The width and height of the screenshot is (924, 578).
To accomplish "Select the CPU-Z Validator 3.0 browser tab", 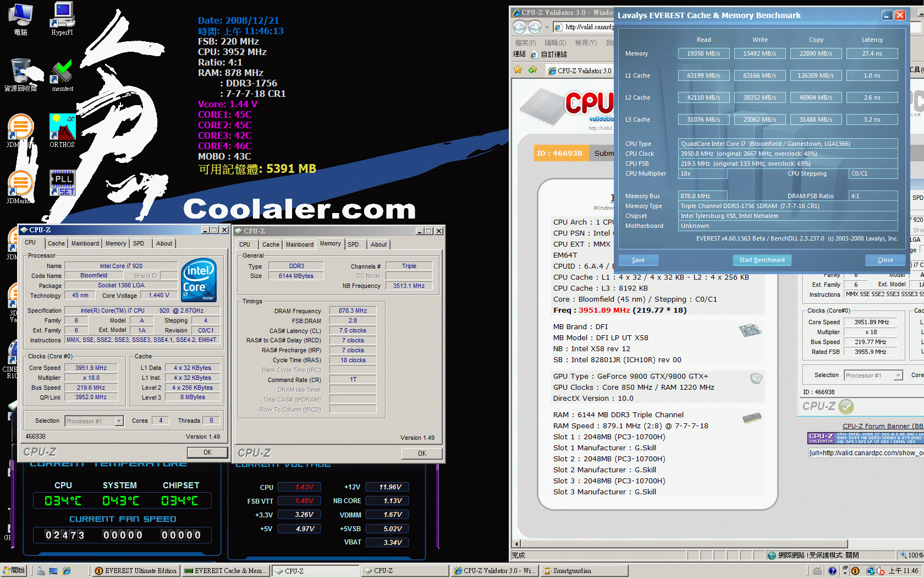I will tap(580, 70).
